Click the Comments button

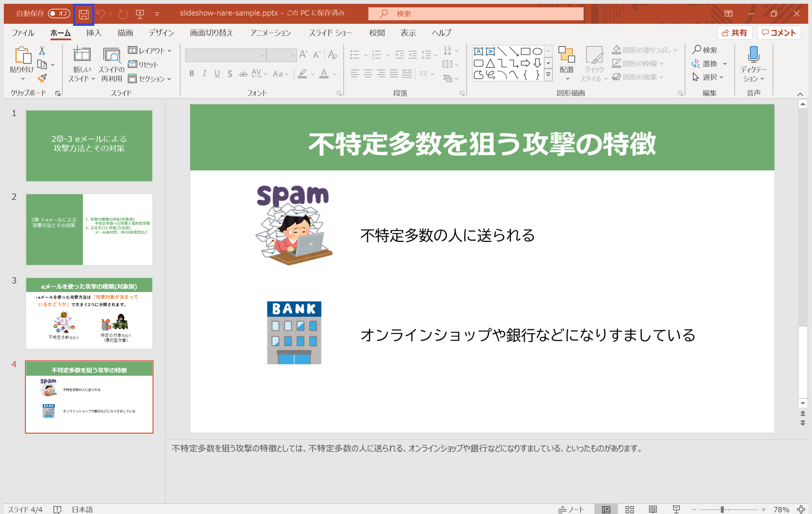click(x=779, y=33)
